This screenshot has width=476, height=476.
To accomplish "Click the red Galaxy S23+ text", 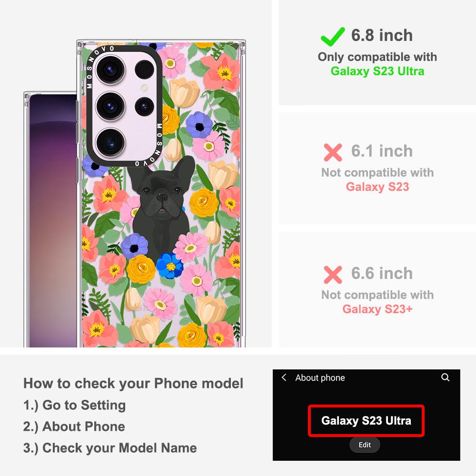I will pos(377,309).
